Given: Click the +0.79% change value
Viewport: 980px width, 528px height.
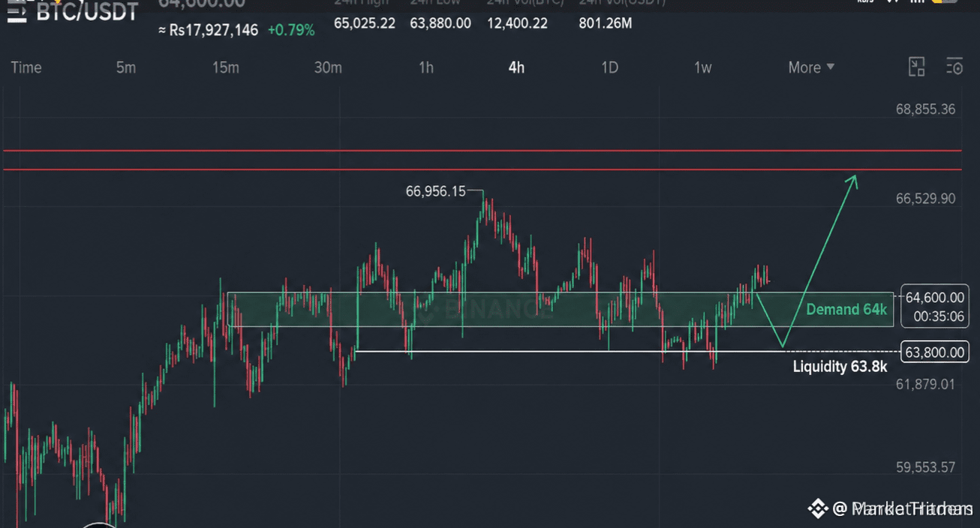Looking at the screenshot, I should (x=291, y=31).
